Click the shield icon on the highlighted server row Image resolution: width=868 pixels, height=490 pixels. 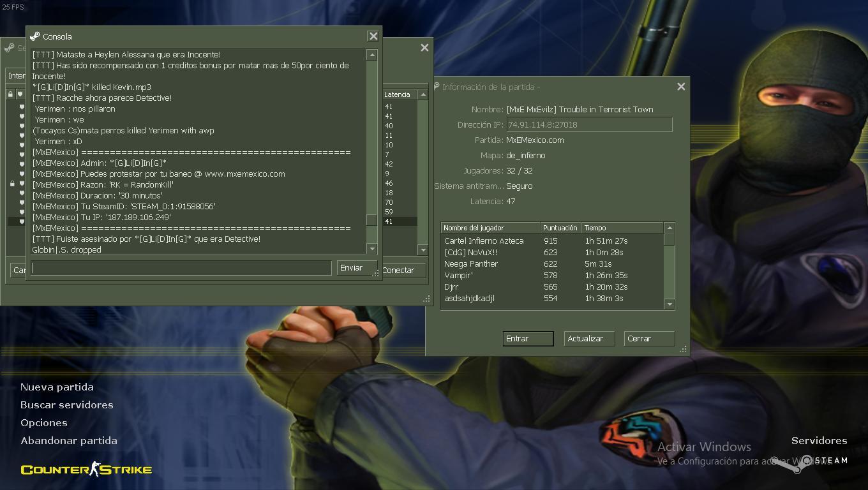(x=21, y=221)
